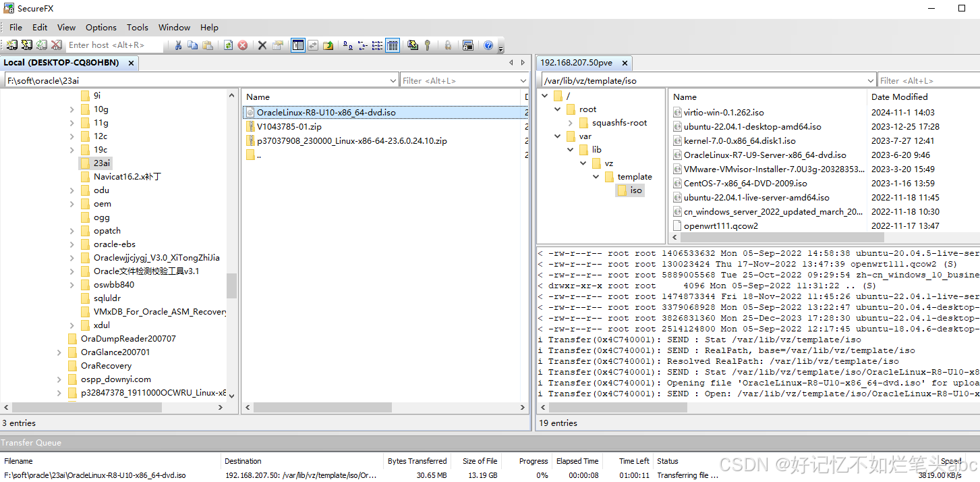Image resolution: width=980 pixels, height=482 pixels.
Task: Open Help using the blue question mark icon
Action: click(488, 45)
